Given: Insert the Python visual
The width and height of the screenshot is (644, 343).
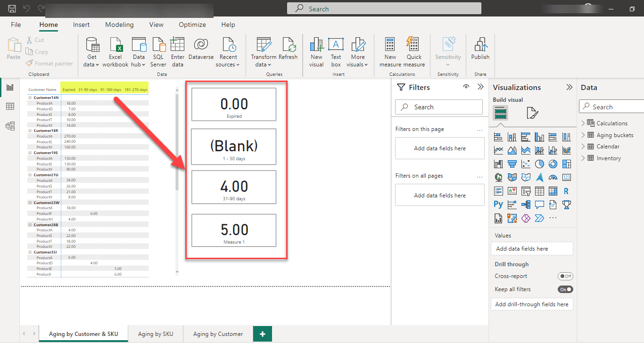Looking at the screenshot, I should tap(498, 204).
